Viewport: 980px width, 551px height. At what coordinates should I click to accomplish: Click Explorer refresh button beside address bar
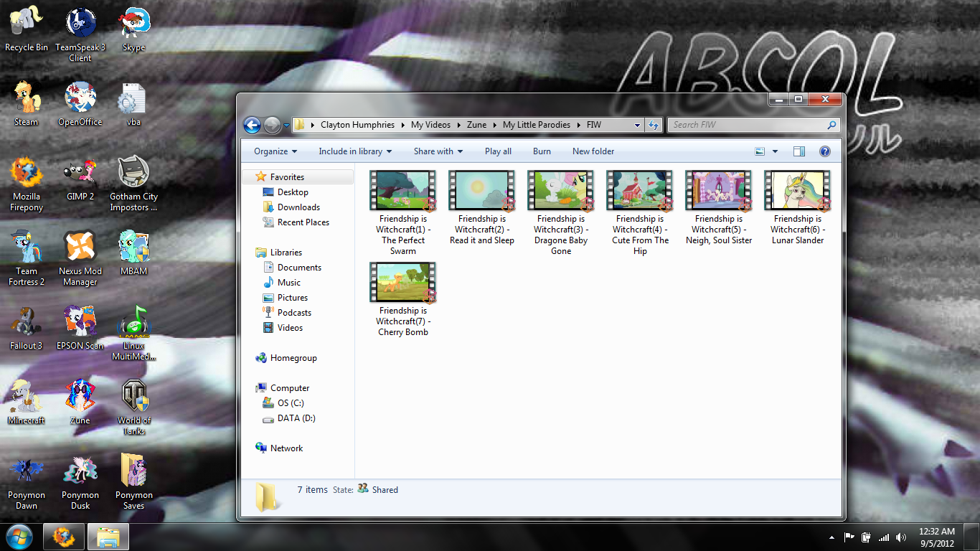654,125
